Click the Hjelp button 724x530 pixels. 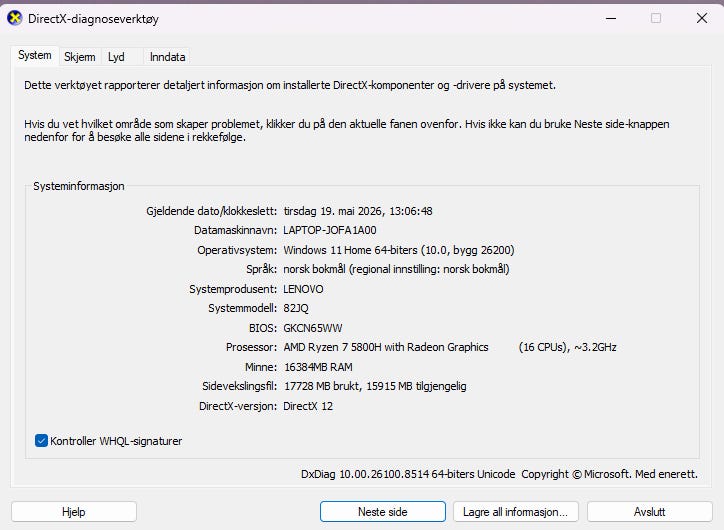(x=74, y=512)
